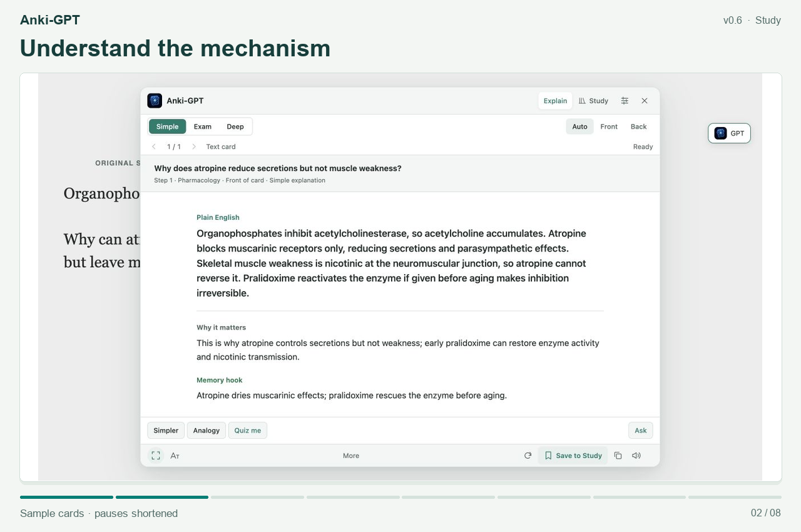The height and width of the screenshot is (532, 801).
Task: Expand the More options
Action: tap(351, 456)
